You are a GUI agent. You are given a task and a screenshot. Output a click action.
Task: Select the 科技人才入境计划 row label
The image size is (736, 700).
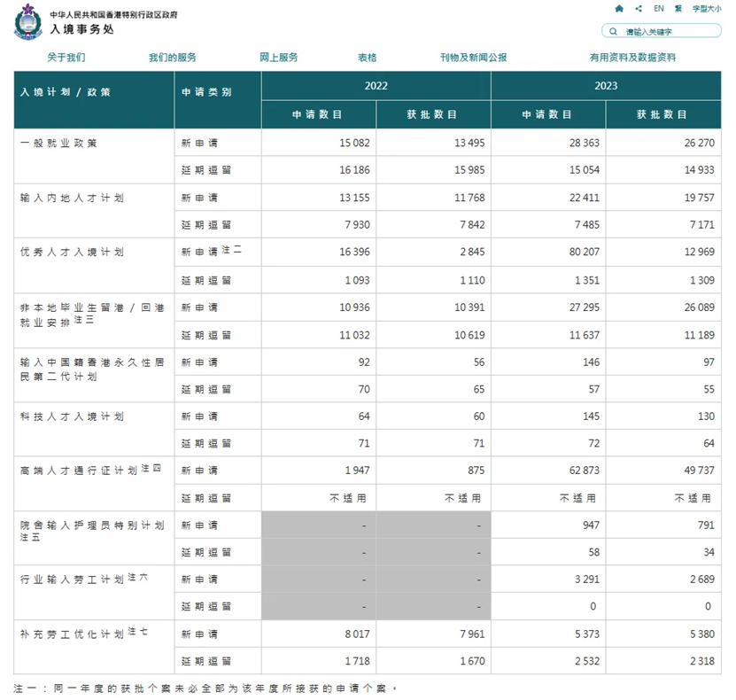(x=72, y=416)
